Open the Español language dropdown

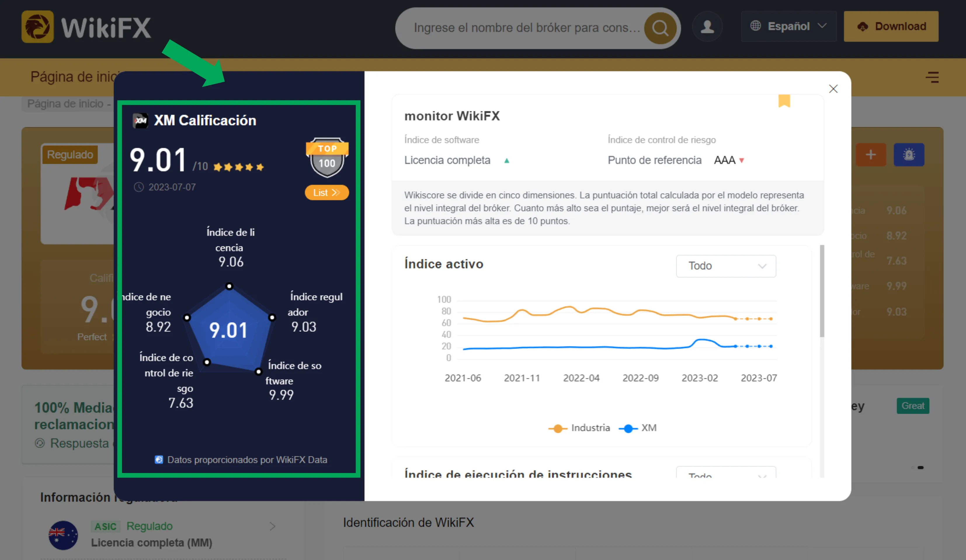click(x=788, y=26)
